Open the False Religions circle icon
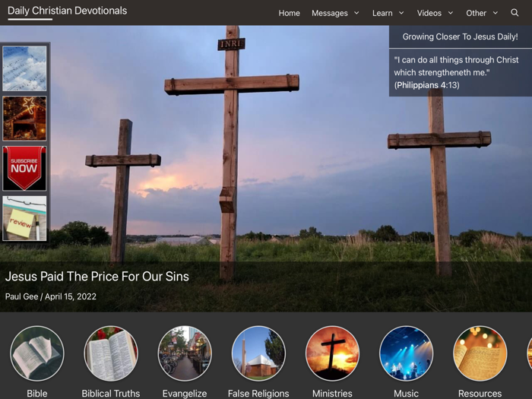This screenshot has width=532, height=399. pos(258,353)
